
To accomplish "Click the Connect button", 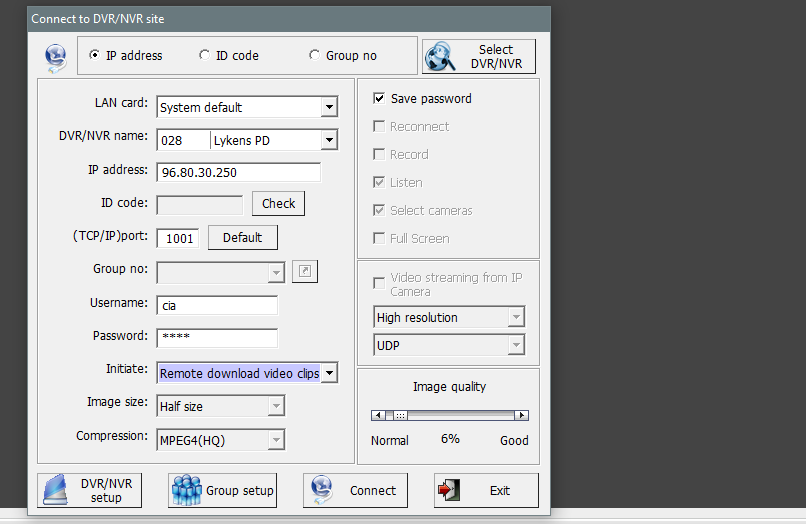I will pos(355,491).
